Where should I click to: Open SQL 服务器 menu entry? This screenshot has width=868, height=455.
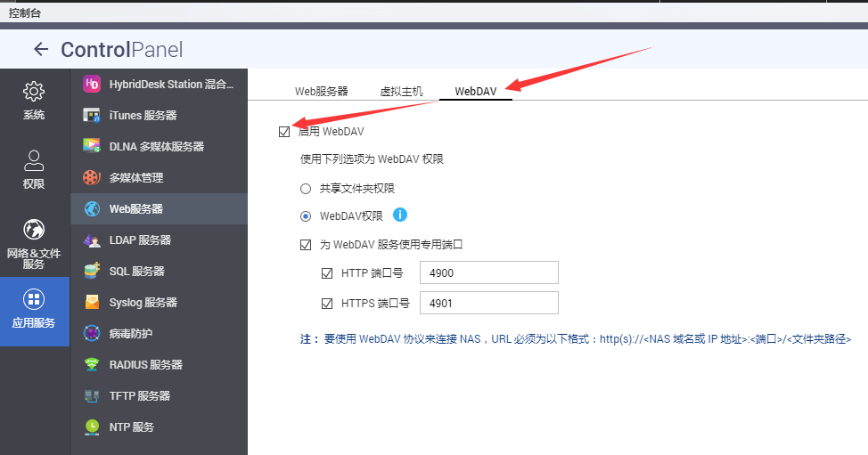click(159, 271)
